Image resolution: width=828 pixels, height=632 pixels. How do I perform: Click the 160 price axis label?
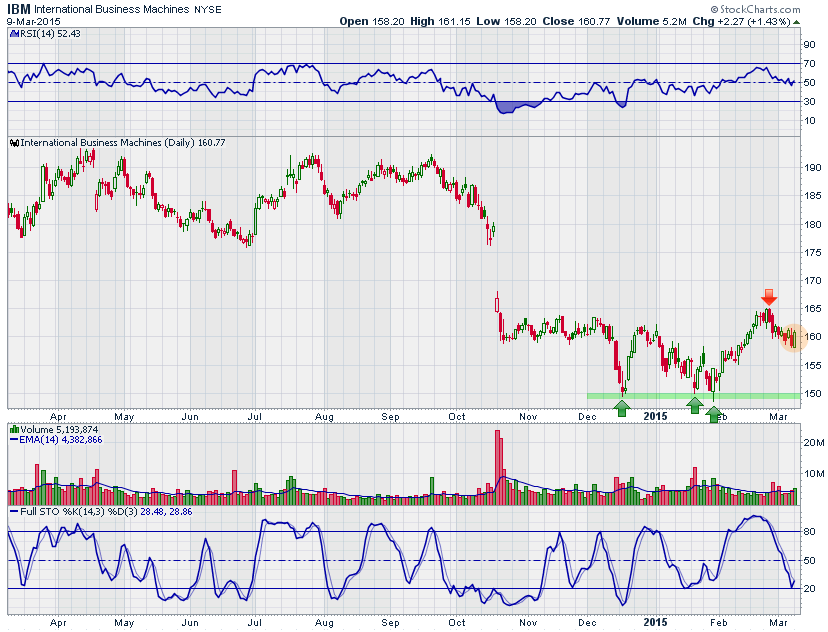(x=812, y=337)
